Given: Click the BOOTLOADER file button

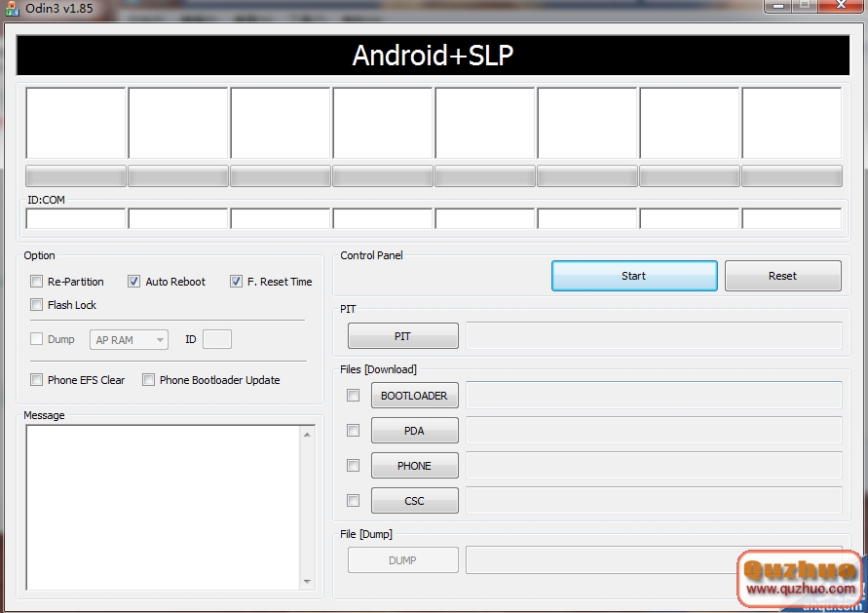Looking at the screenshot, I should (x=415, y=396).
